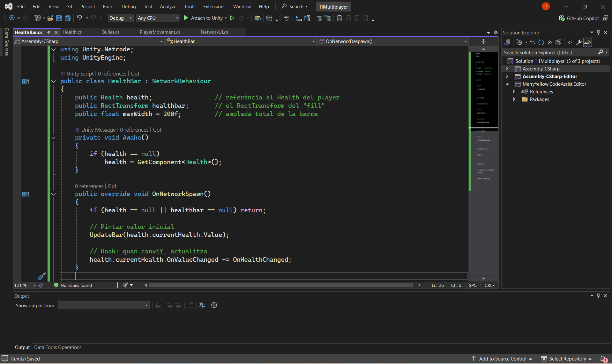Click Collapse All in Solution Explorer

click(550, 42)
